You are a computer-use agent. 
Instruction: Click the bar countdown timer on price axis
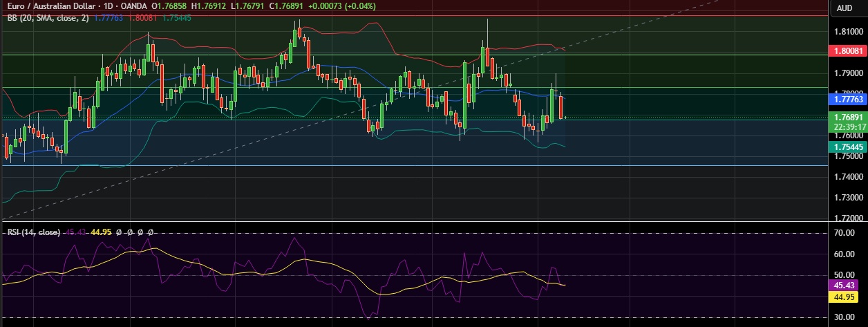(x=847, y=127)
